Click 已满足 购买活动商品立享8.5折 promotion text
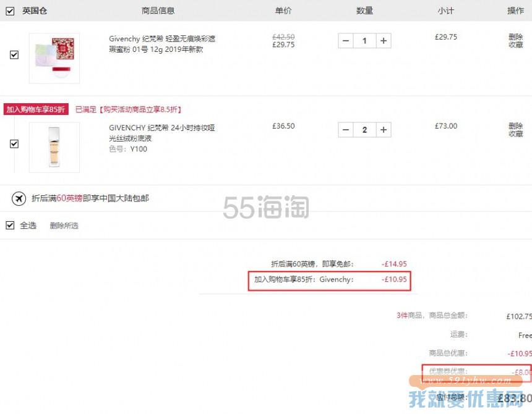The height and width of the screenshot is (414, 532). [x=129, y=109]
